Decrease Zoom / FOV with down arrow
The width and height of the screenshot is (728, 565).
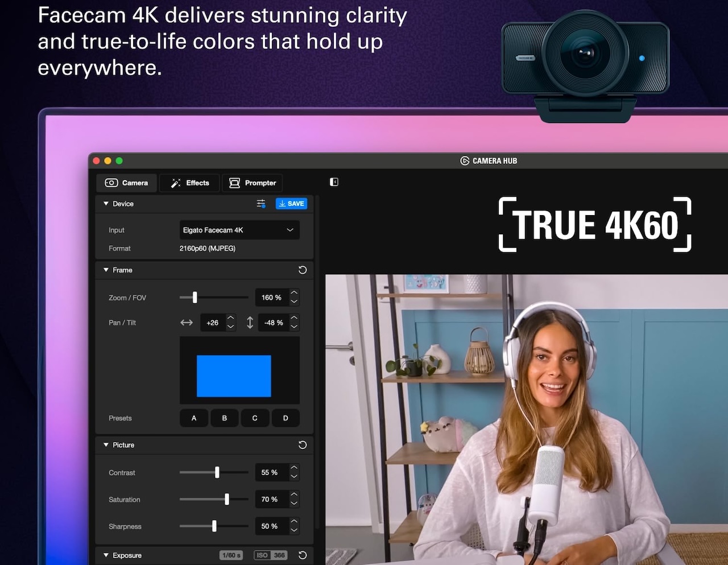(294, 302)
